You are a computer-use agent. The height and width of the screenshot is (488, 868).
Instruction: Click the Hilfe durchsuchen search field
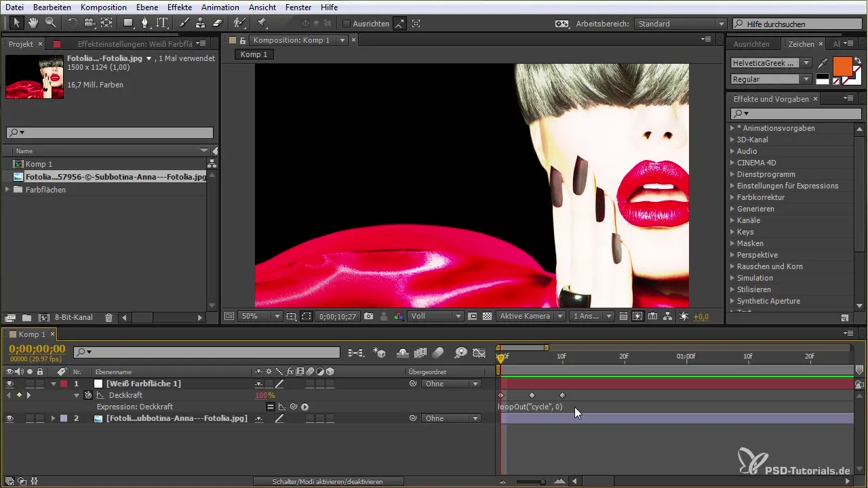point(796,24)
